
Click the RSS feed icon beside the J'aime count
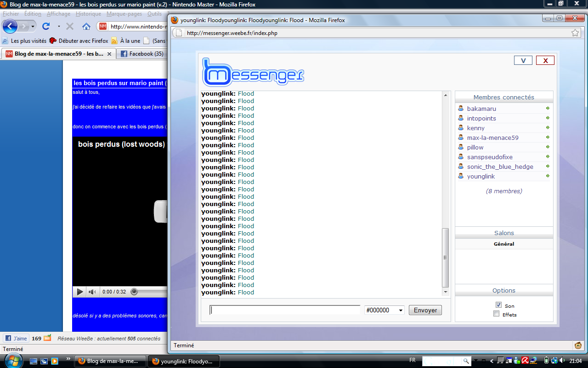coord(47,338)
